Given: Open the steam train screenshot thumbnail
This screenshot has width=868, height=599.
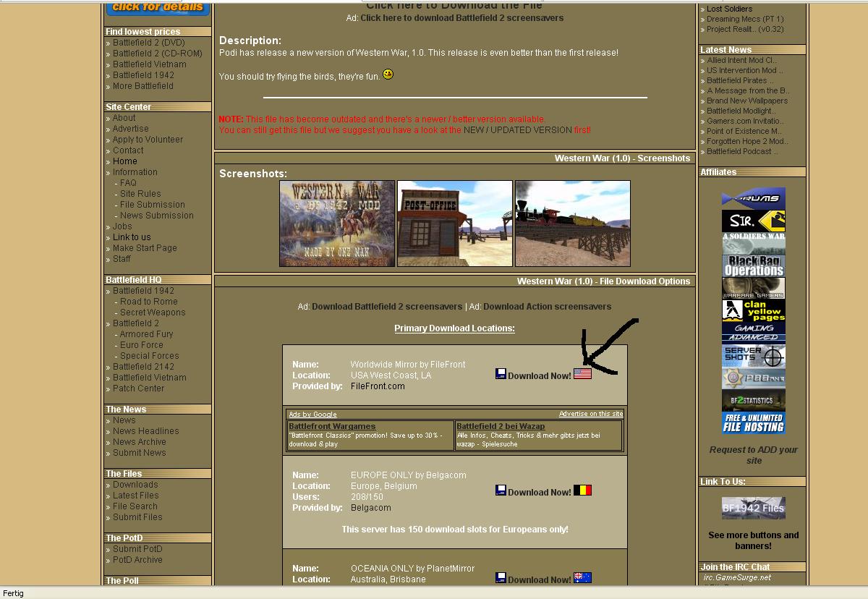Looking at the screenshot, I should coord(573,224).
